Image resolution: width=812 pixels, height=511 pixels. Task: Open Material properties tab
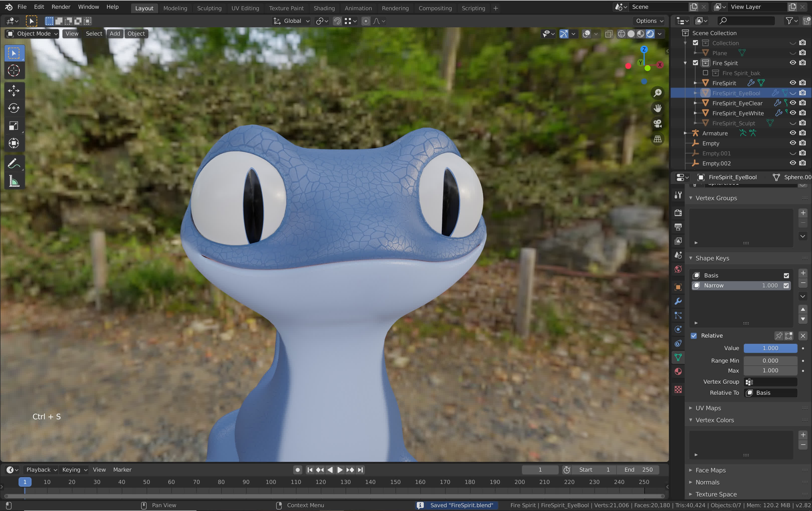pyautogui.click(x=678, y=371)
